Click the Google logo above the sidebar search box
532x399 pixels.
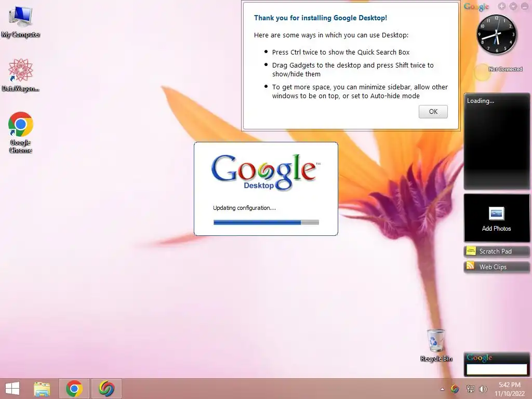(x=480, y=357)
